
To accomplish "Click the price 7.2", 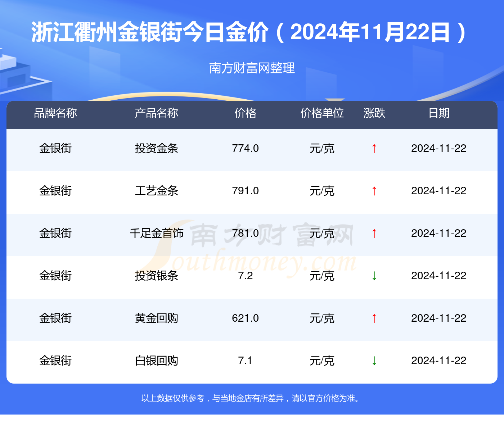I will (x=245, y=276).
